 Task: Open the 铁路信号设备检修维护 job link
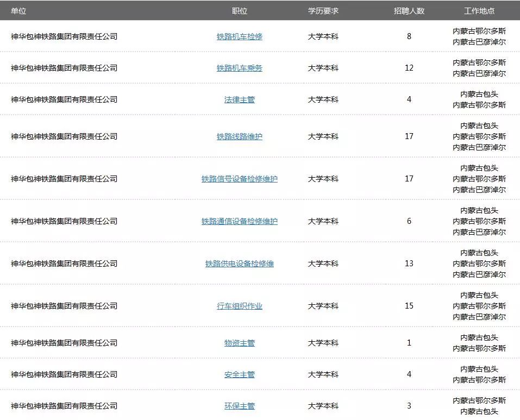point(240,179)
